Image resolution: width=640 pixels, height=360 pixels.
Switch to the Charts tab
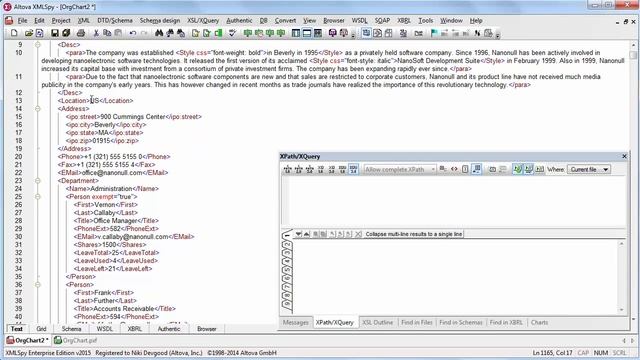pos(539,322)
